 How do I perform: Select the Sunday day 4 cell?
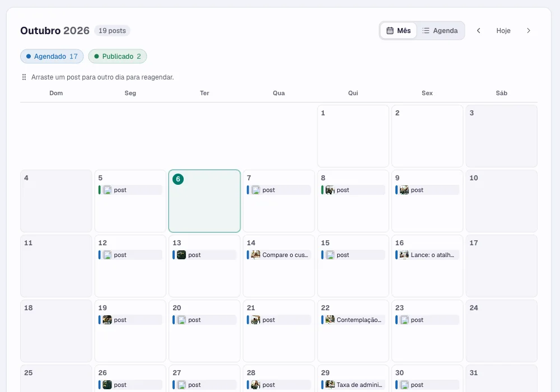(56, 201)
